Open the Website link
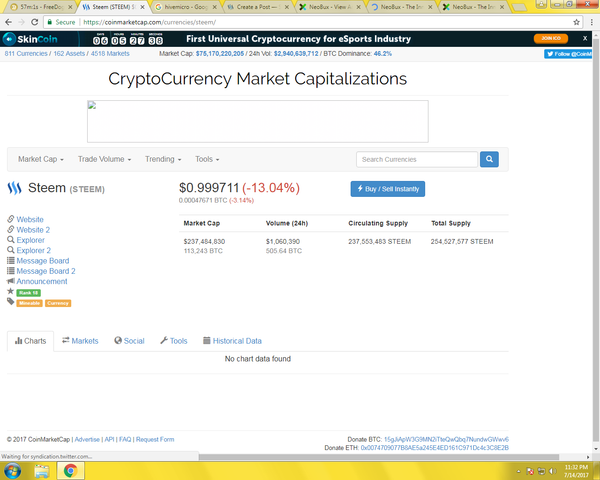Image resolution: width=600 pixels, height=480 pixels. click(30, 219)
